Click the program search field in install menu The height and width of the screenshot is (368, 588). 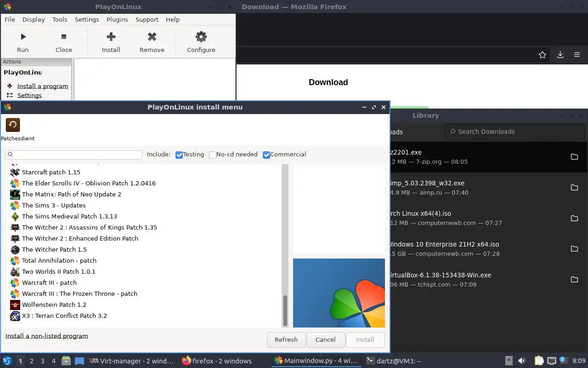point(74,155)
